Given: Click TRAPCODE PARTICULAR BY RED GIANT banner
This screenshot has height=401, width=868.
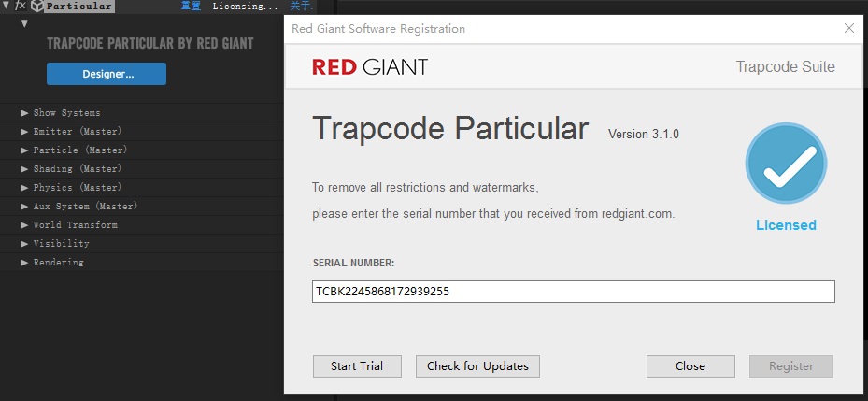Looking at the screenshot, I should (x=150, y=44).
